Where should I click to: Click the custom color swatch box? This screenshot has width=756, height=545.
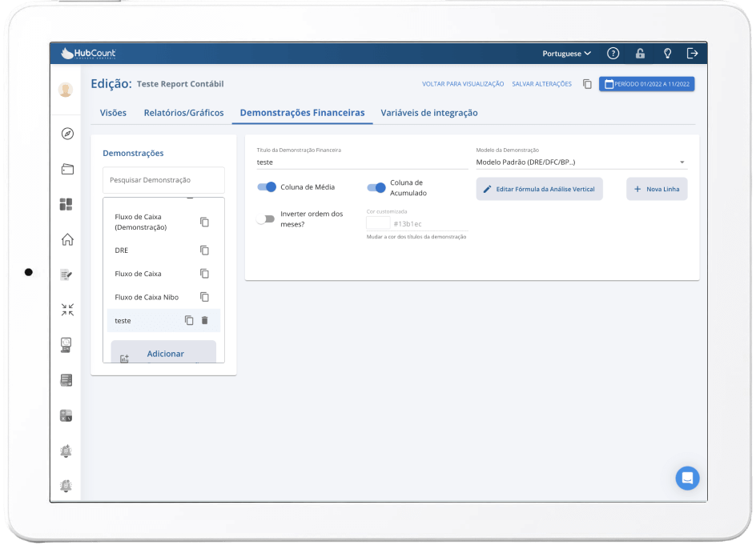tap(379, 223)
